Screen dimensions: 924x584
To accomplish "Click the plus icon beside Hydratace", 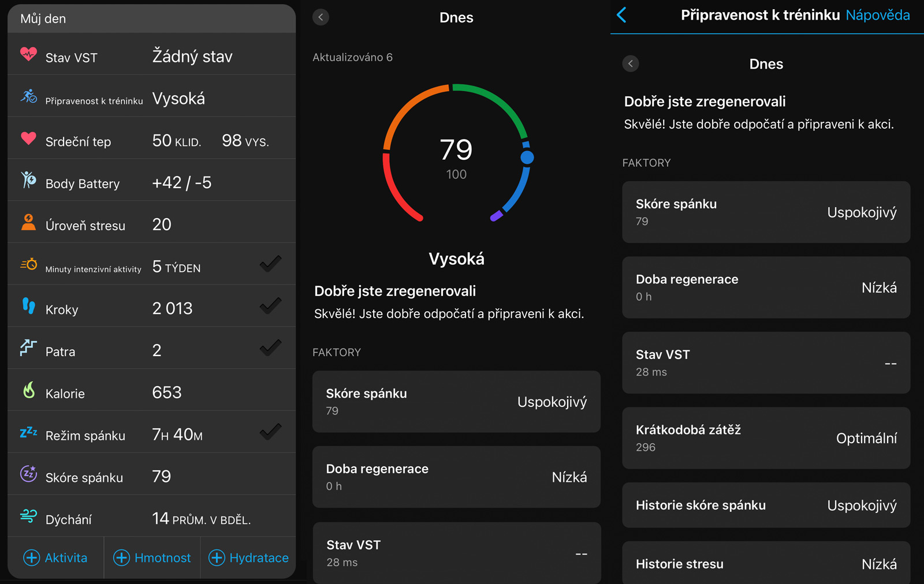I will (x=217, y=557).
